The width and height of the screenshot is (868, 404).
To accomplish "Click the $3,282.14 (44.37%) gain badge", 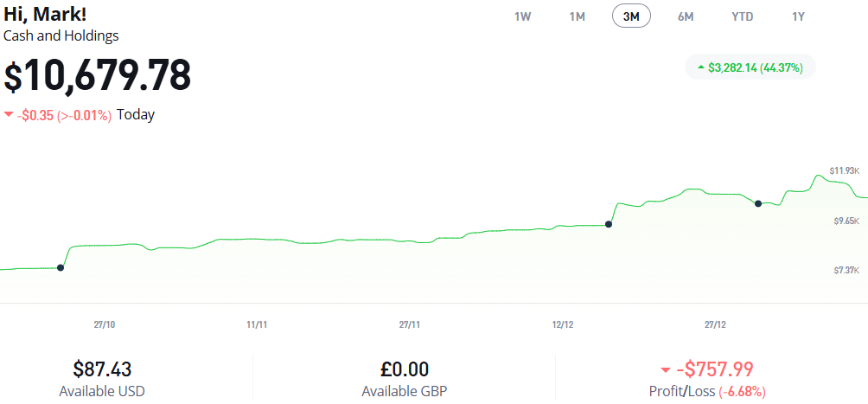I will coord(750,67).
